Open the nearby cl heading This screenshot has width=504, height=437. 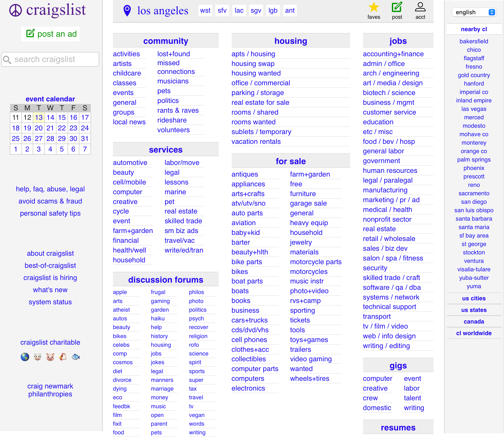tap(474, 29)
